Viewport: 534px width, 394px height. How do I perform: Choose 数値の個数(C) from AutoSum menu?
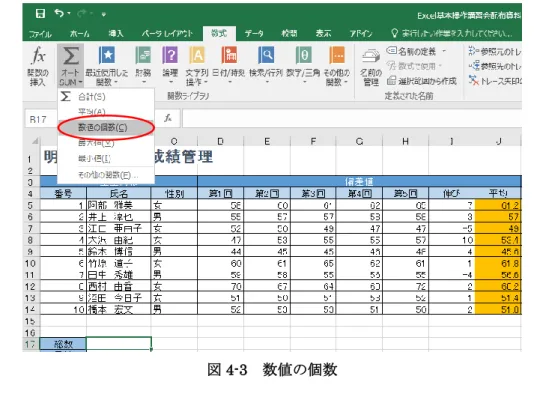106,127
